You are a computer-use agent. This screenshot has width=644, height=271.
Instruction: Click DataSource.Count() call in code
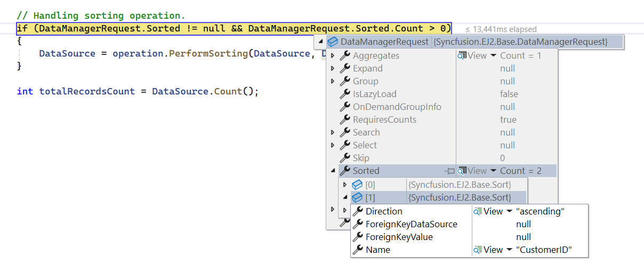pyautogui.click(x=203, y=91)
